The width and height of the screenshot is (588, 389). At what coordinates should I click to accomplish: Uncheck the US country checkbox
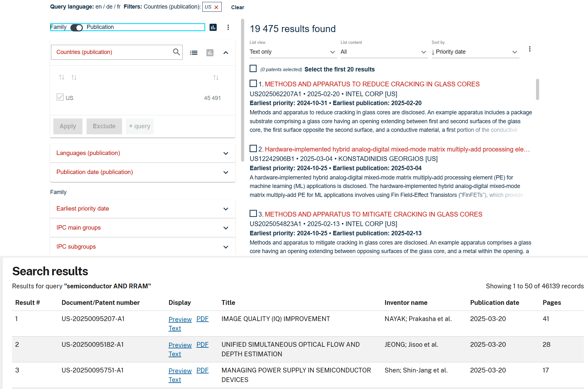click(60, 97)
